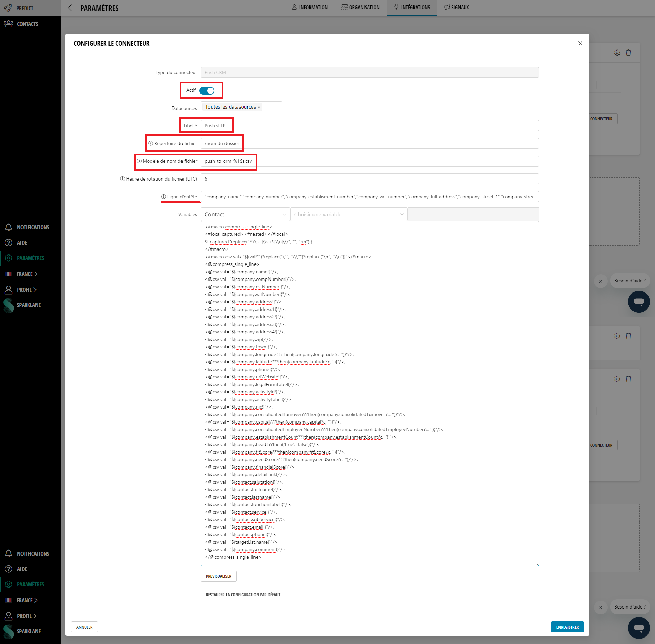
Task: Open the Contact variables dropdown
Action: tap(245, 214)
